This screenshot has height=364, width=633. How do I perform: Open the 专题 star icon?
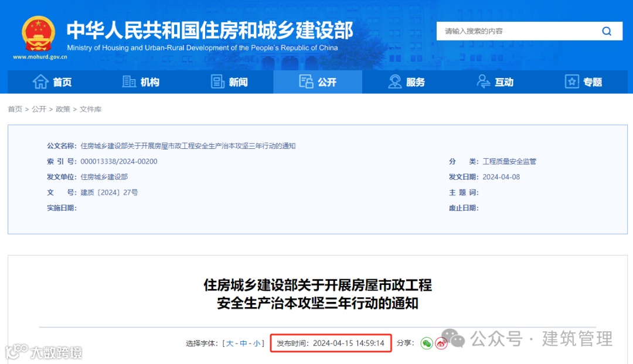(x=571, y=82)
